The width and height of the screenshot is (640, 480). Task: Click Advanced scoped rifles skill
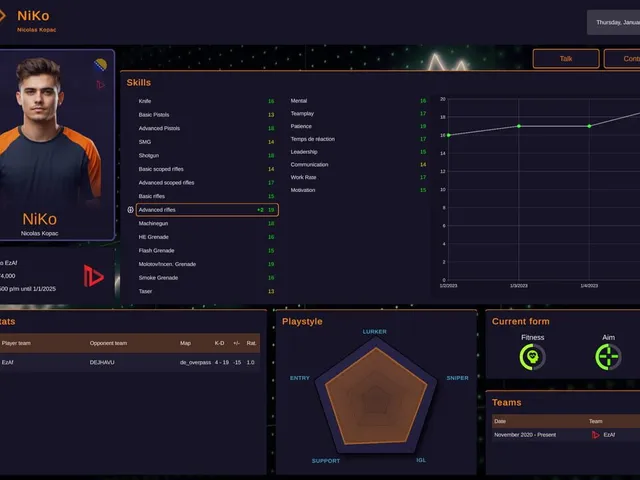[x=206, y=182]
